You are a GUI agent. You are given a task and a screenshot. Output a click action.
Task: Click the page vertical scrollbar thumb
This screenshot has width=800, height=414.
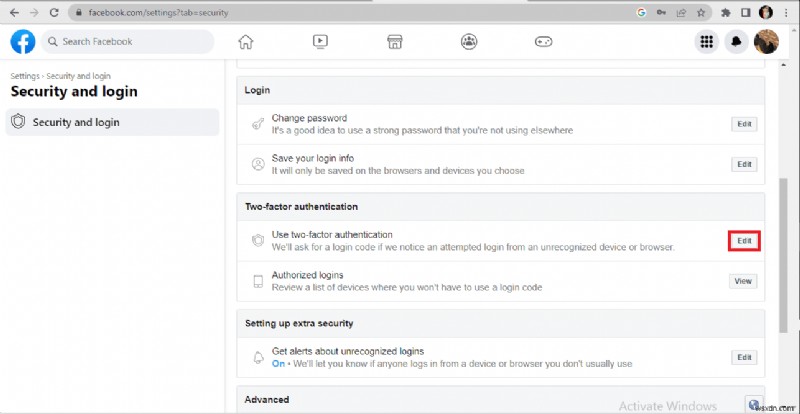[784, 254]
